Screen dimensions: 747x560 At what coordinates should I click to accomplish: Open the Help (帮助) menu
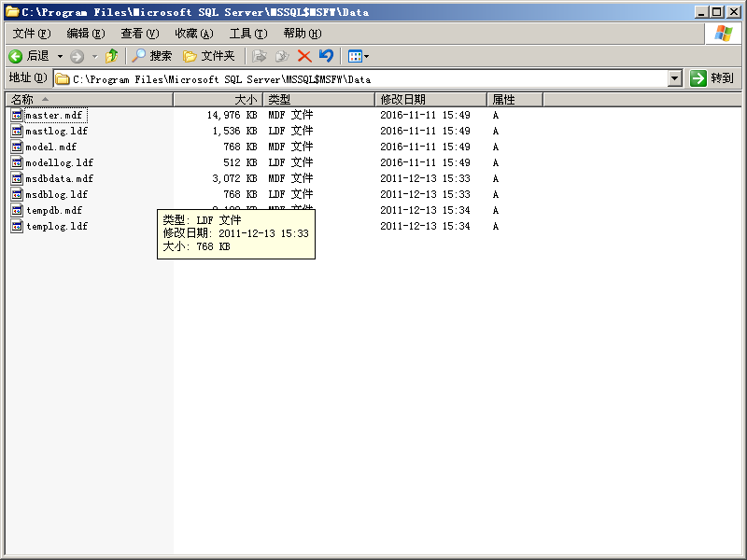303,34
